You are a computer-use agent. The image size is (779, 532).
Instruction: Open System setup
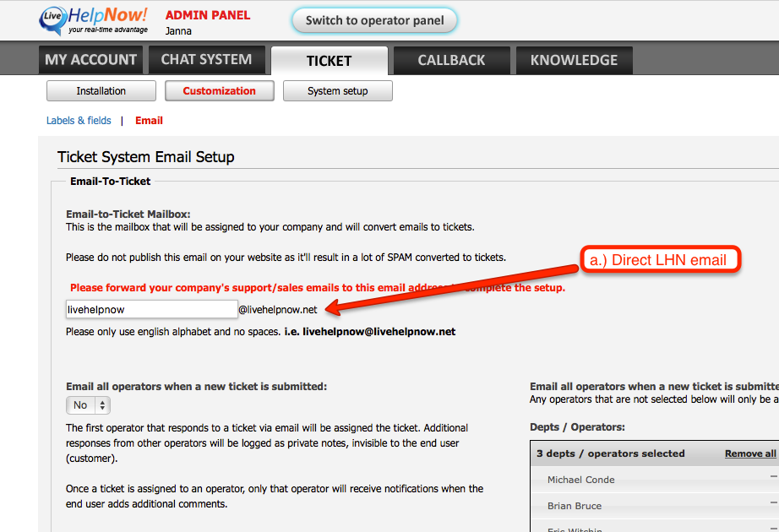[x=338, y=91]
